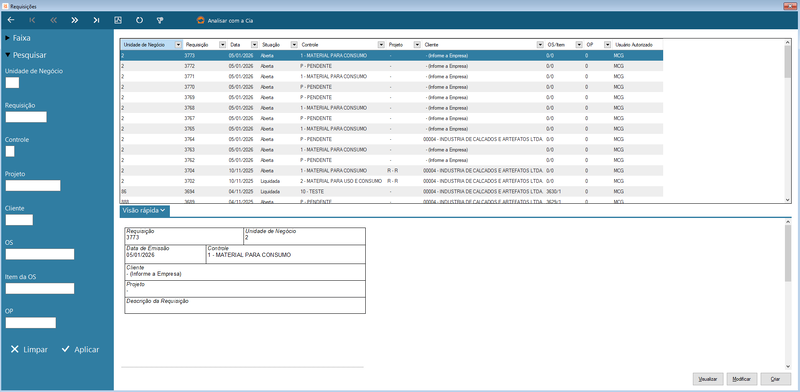800x392 pixels.
Task: Click the Criar button
Action: [776, 379]
